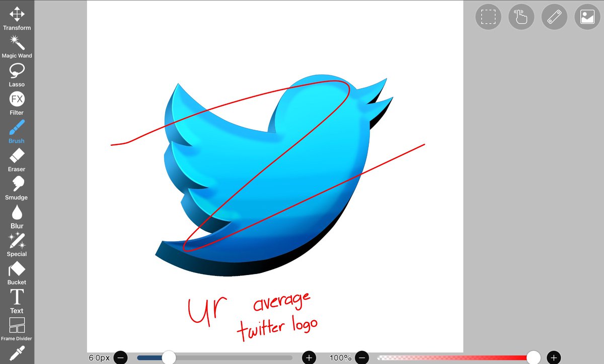The width and height of the screenshot is (604, 364).
Task: Open the material image button
Action: [x=587, y=17]
